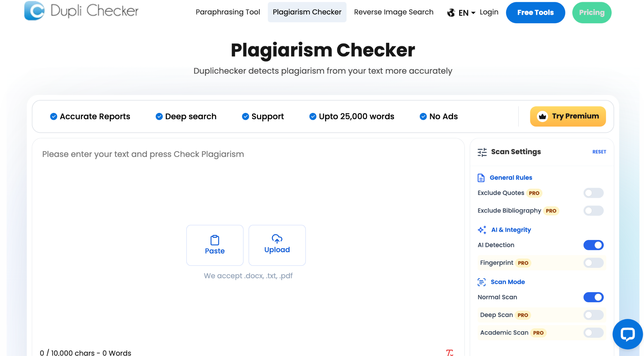Screen dimensions: 644x356
Task: Click the Dupli Checker logo icon
Action: pos(34,11)
